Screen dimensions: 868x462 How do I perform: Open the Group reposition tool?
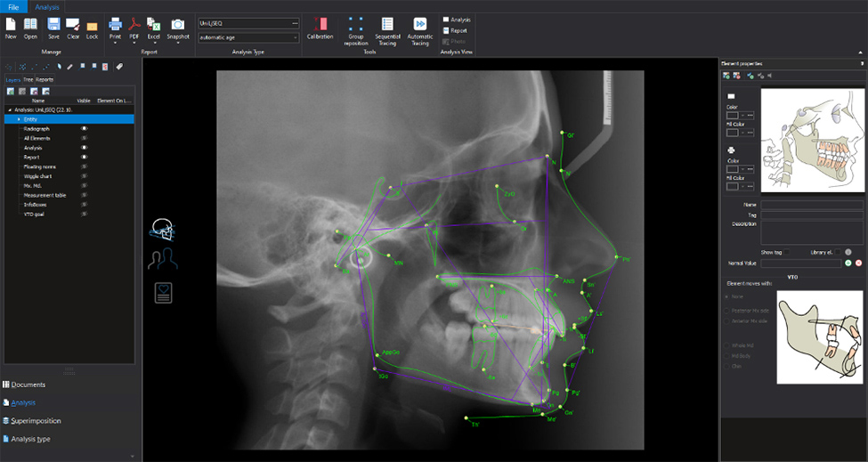pyautogui.click(x=355, y=28)
